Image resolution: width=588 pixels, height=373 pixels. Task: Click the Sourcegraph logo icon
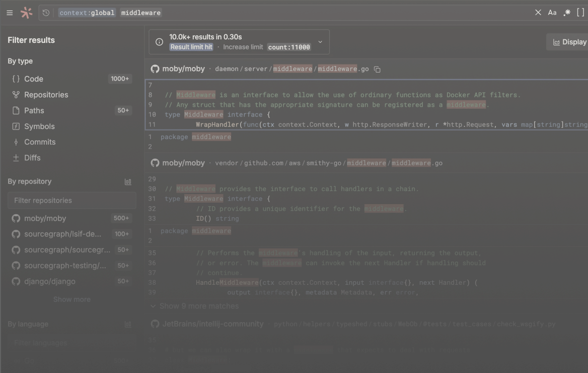tap(26, 13)
